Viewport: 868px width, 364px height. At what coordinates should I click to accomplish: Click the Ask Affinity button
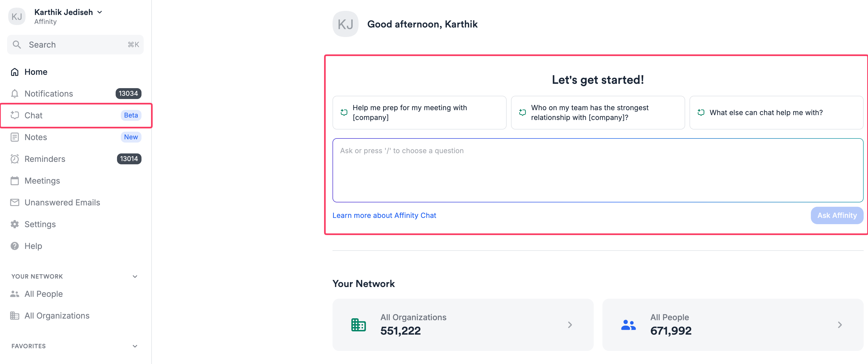(837, 215)
